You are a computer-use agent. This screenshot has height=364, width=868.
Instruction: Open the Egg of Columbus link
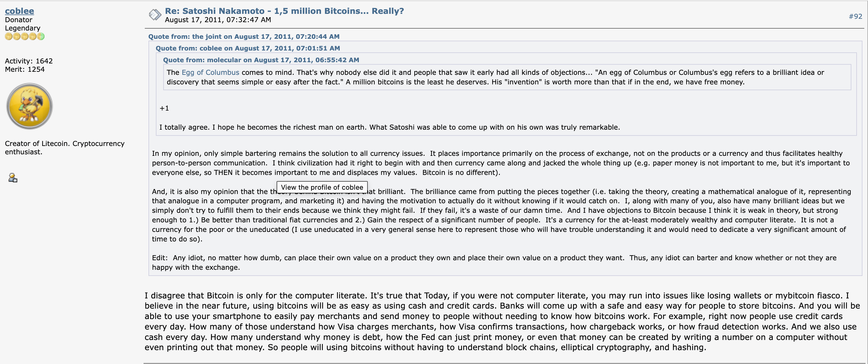[x=210, y=72]
